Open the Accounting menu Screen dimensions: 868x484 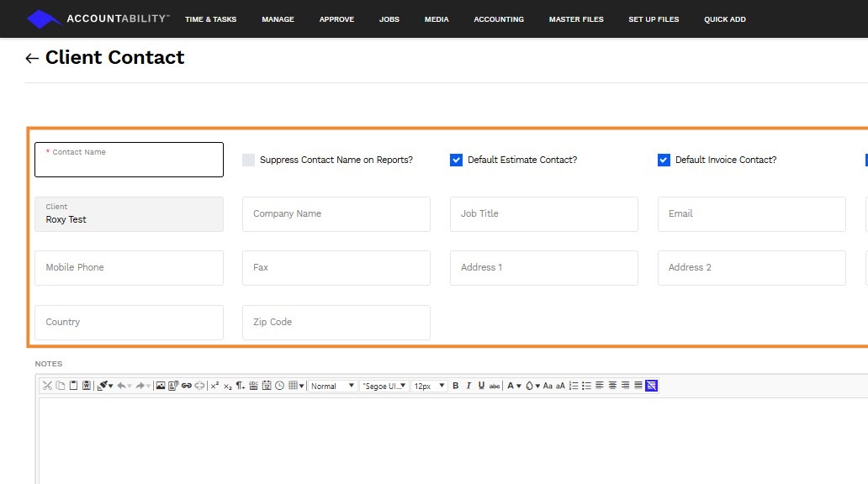tap(499, 19)
